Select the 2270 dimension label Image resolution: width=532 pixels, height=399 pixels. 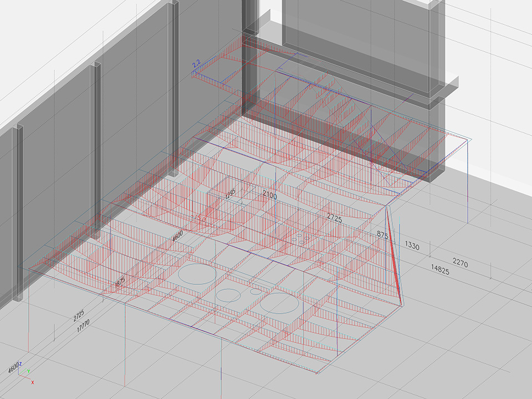(x=460, y=264)
